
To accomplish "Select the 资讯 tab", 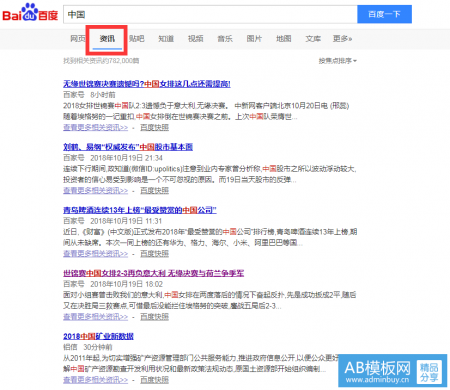I will point(107,39).
